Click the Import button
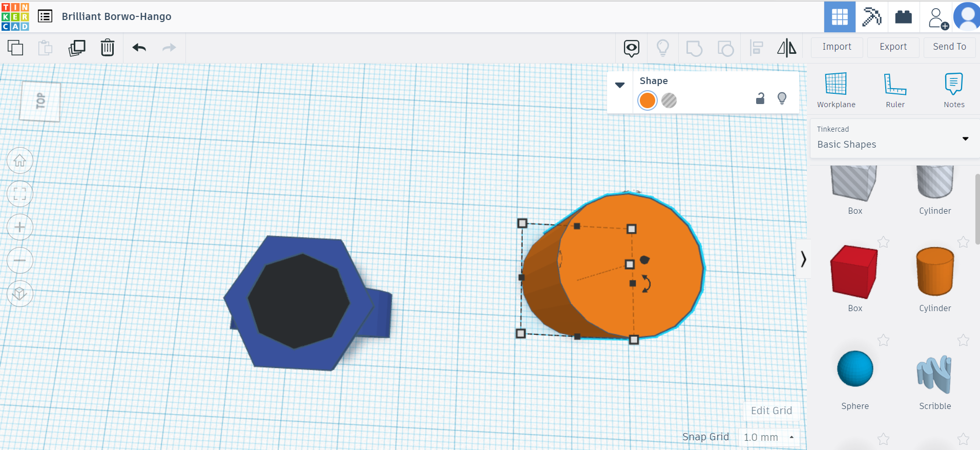Image resolution: width=980 pixels, height=450 pixels. coord(837,47)
